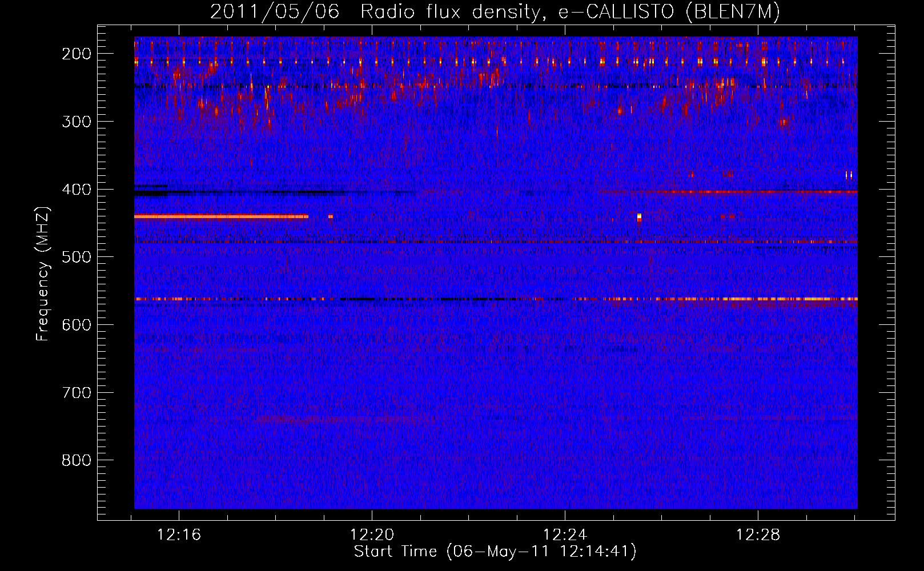The height and width of the screenshot is (571, 924).
Task: Click the 700 frequency tick label
Action: tap(76, 393)
